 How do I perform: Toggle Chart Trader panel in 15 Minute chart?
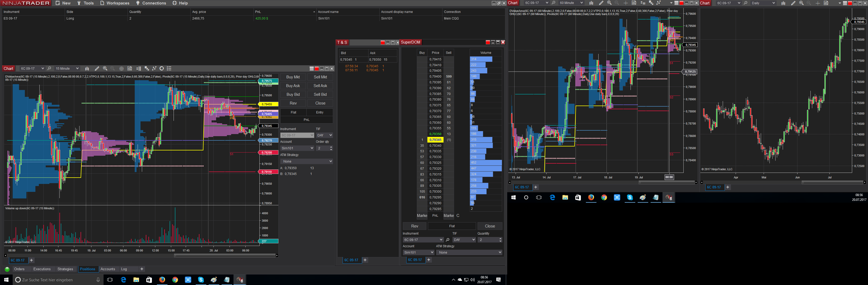pyautogui.click(x=138, y=69)
